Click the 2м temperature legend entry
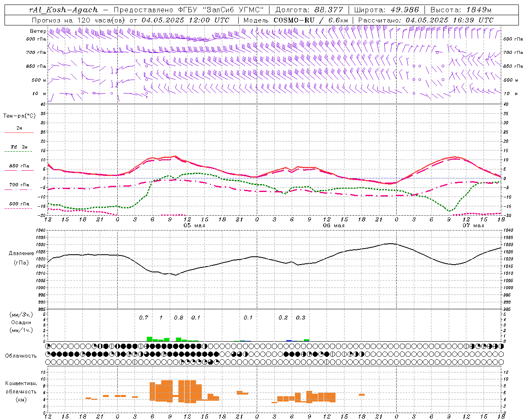The image size is (525, 420). 19,128
